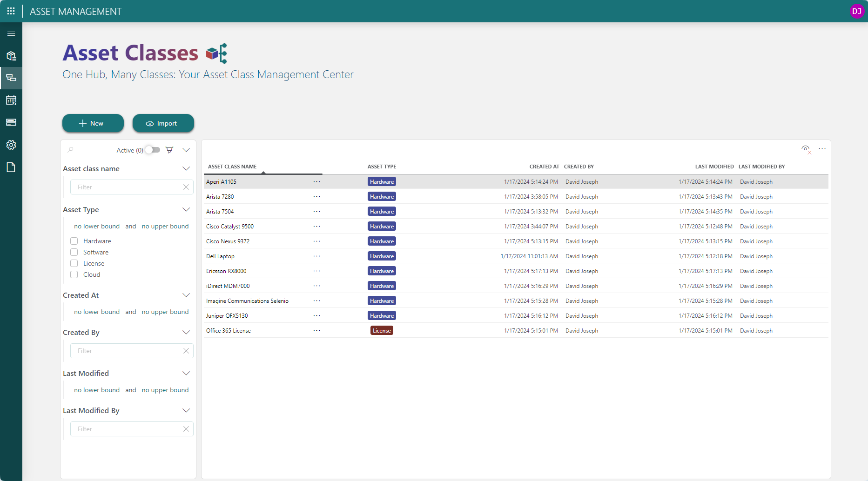
Task: Collapse the Last Modified By filter section
Action: [x=186, y=410]
